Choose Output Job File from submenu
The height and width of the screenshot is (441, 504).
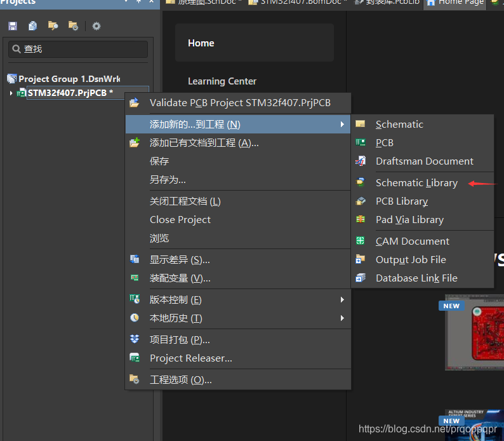tap(411, 260)
